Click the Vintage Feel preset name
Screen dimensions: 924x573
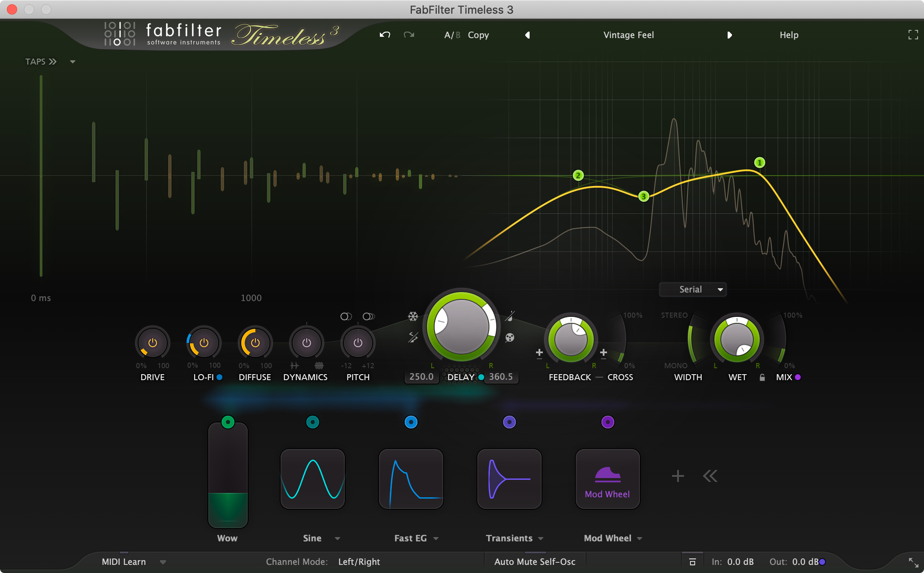tap(628, 35)
